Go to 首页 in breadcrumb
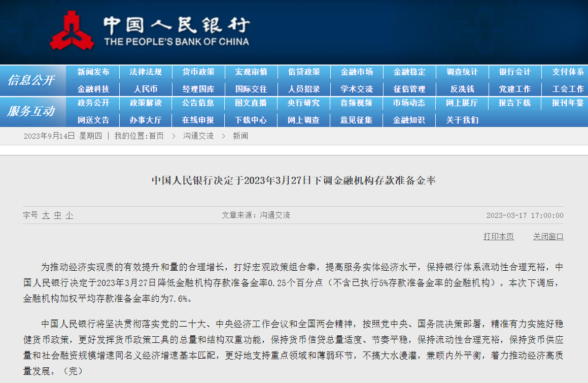Image resolution: width=588 pixels, height=383 pixels. click(156, 136)
